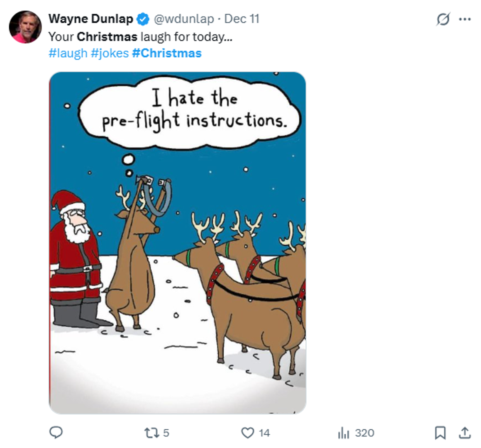Click the Dec 11 timestamp
The width and height of the screenshot is (481, 448).
tap(242, 19)
